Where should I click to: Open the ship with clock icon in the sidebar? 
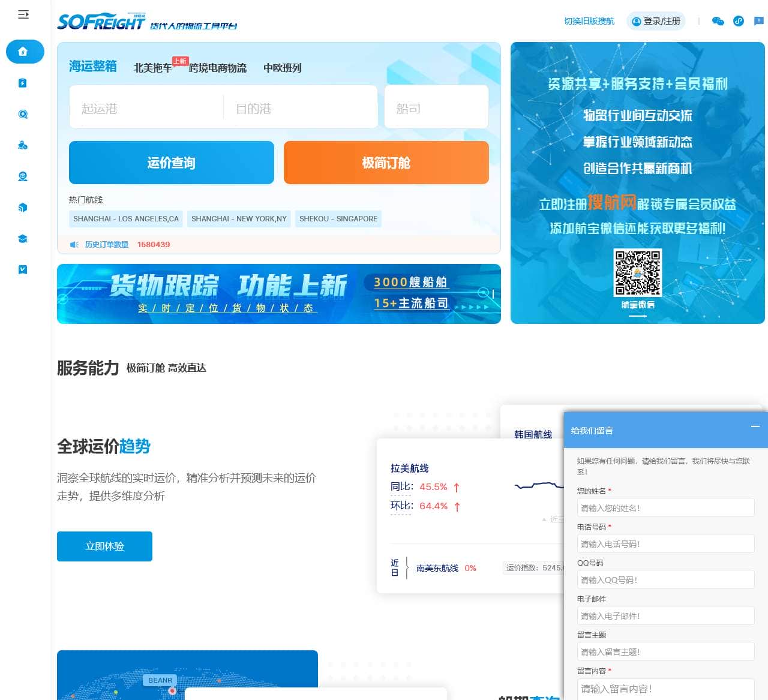click(23, 145)
